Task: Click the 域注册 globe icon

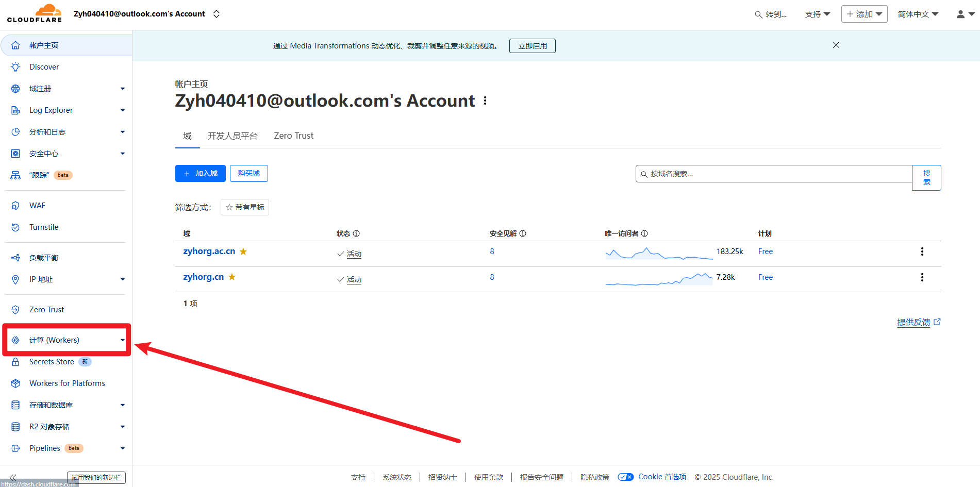Action: (x=15, y=89)
